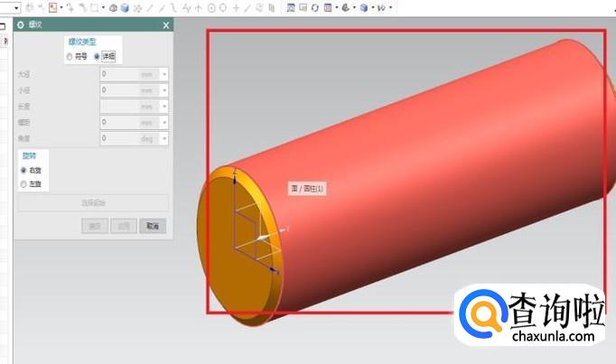Open dropdown arrow beside rectangle selection icon
Image resolution: width=616 pixels, height=364 pixels.
pyautogui.click(x=103, y=7)
